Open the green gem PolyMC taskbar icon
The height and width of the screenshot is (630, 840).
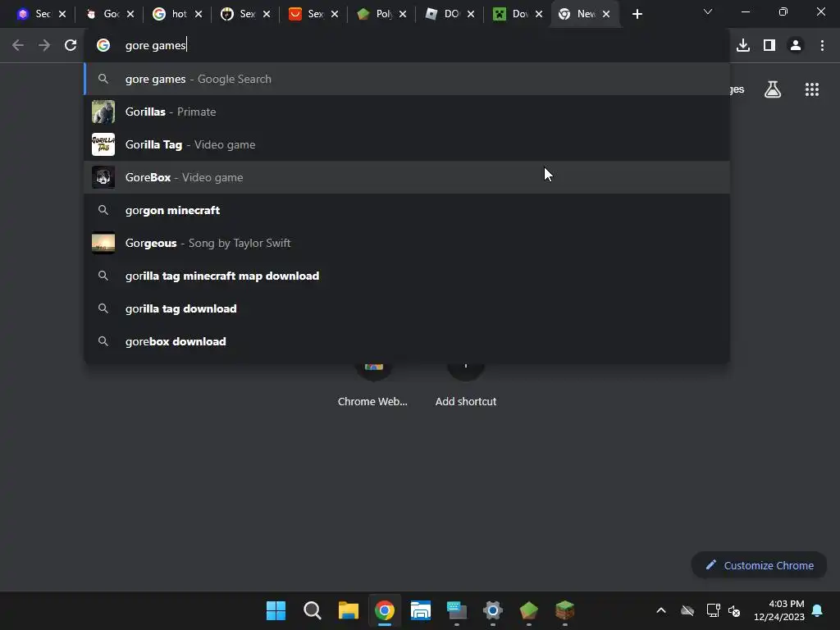529,610
